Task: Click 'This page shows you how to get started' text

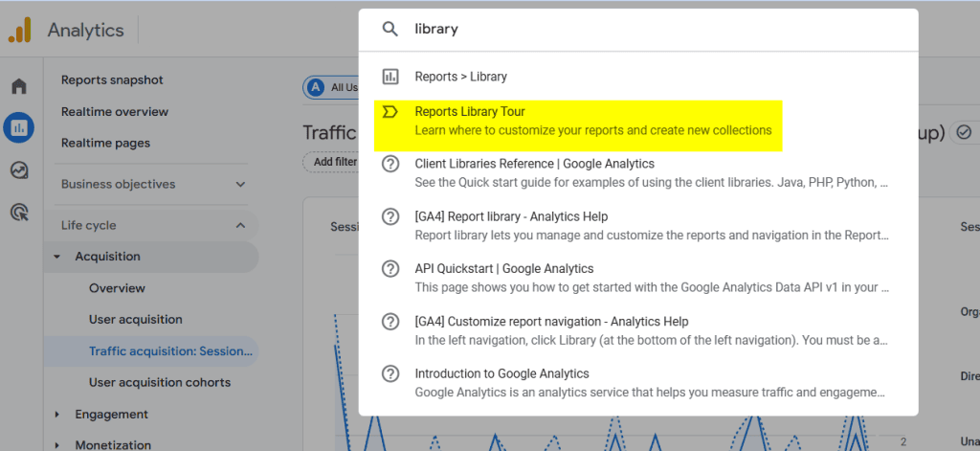Action: pyautogui.click(x=652, y=288)
